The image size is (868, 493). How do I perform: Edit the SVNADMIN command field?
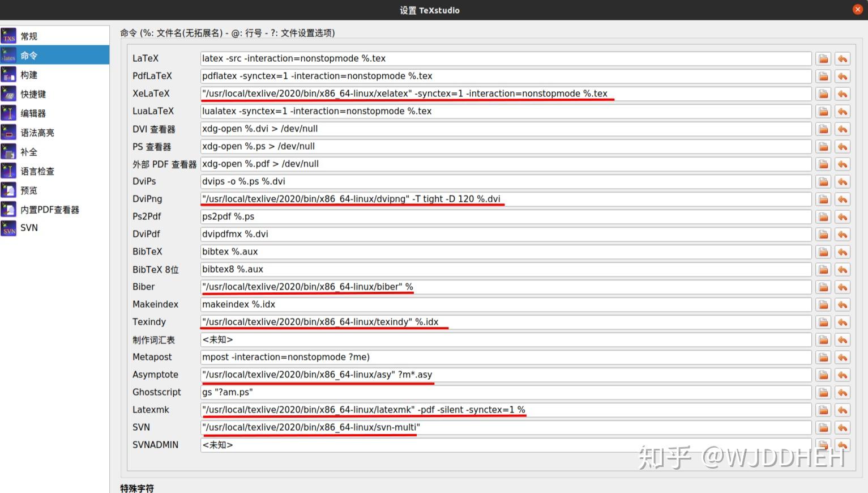pyautogui.click(x=506, y=445)
